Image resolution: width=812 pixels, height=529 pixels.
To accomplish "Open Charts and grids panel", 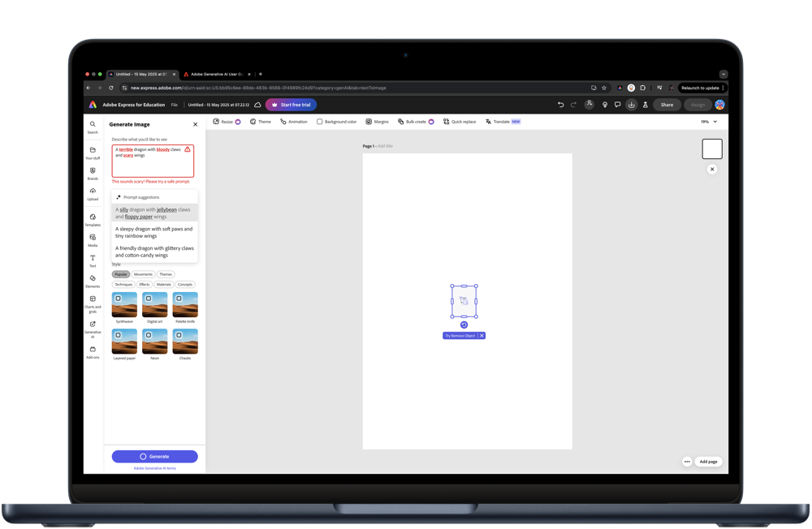I will coord(93,304).
